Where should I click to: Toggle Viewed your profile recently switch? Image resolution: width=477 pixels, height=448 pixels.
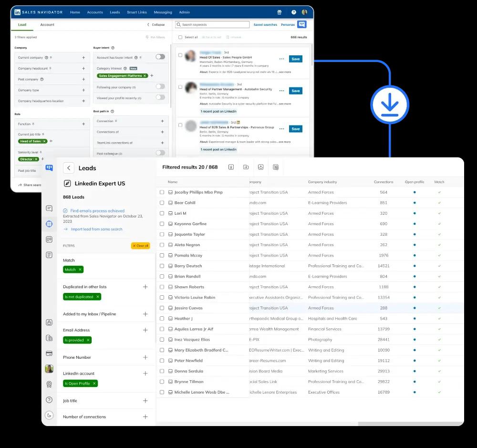click(x=160, y=97)
